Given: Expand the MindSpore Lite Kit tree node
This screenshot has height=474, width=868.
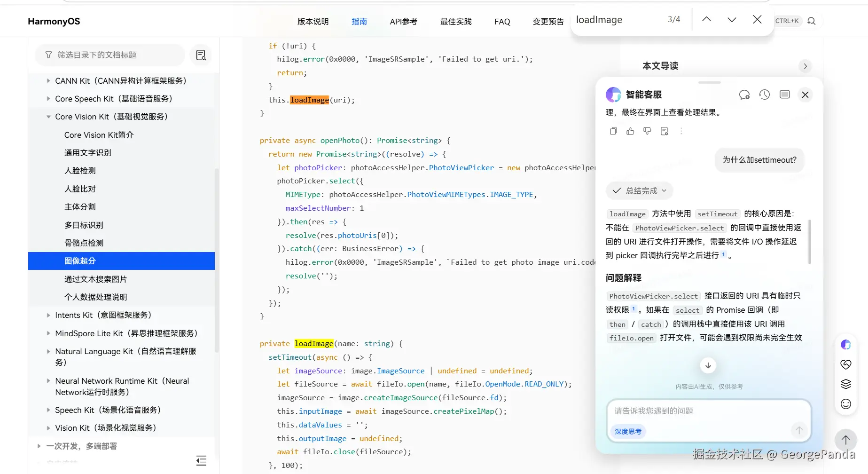Looking at the screenshot, I should coord(48,333).
